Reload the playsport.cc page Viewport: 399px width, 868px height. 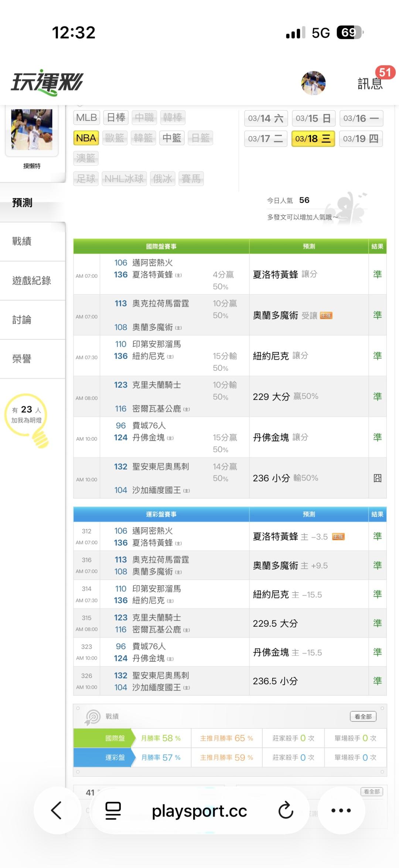click(286, 810)
